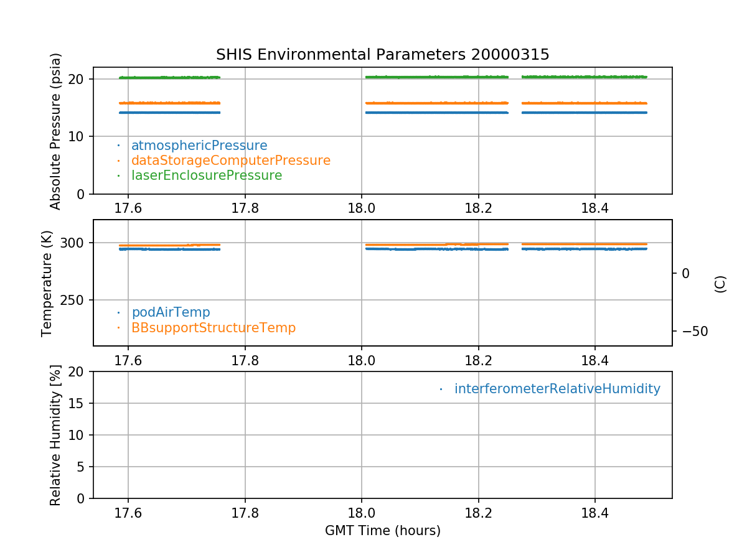Click the 17.8 tick under the pressure plot

tap(245, 207)
